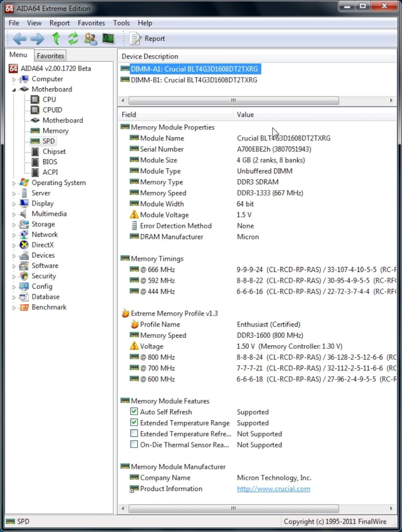This screenshot has height=532, width=402.
Task: Select the BIOS icon in tree
Action: coord(35,162)
